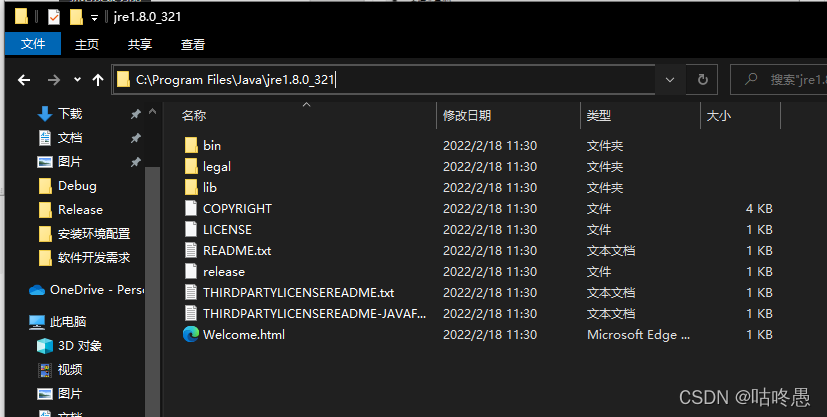Click the README.txt 文本文档 type cell
Screen dimensions: 827x417
(x=611, y=251)
